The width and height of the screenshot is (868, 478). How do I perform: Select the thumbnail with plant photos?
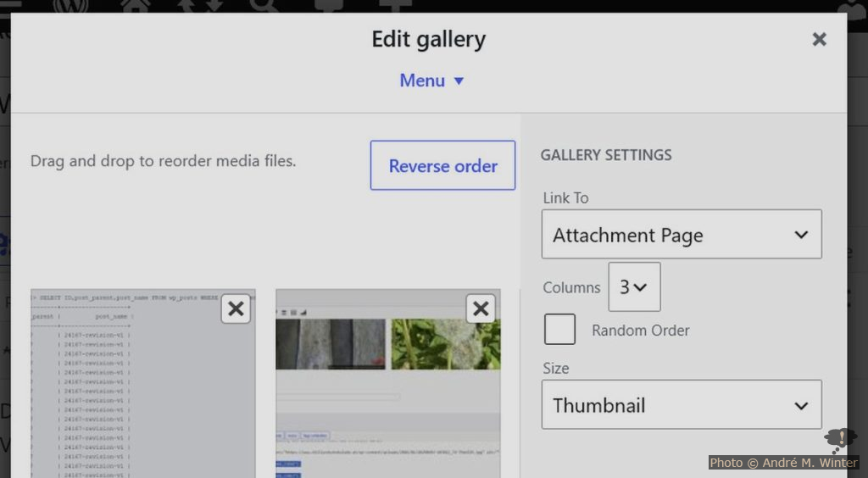tap(388, 383)
